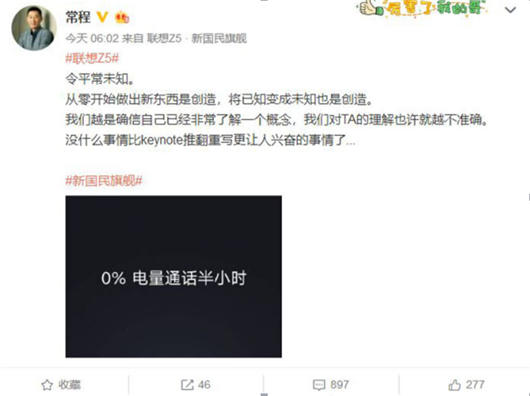
Task: Click the username 常程
Action: (x=78, y=17)
